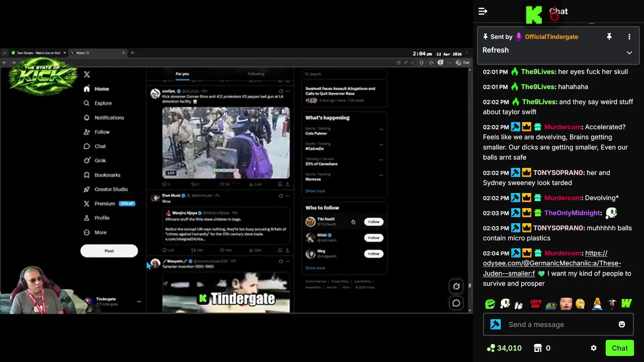Select the green laughing emote
Screen dimensions: 644x362
(490, 304)
